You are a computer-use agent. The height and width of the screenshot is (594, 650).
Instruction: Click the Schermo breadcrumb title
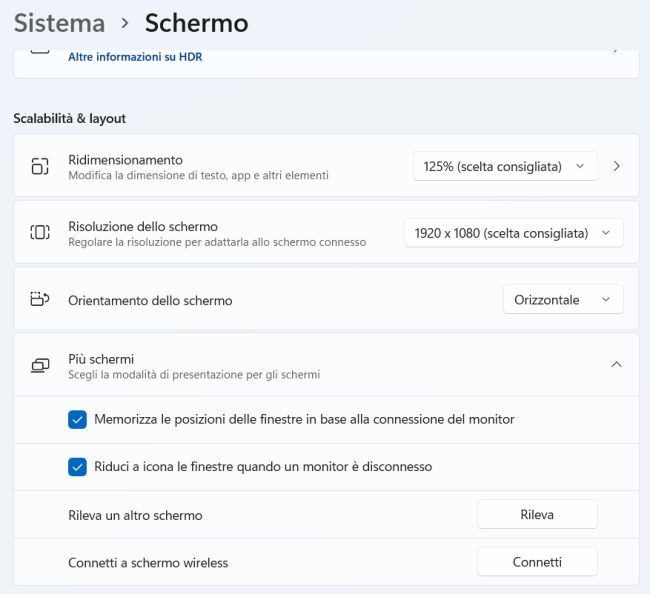click(x=196, y=22)
